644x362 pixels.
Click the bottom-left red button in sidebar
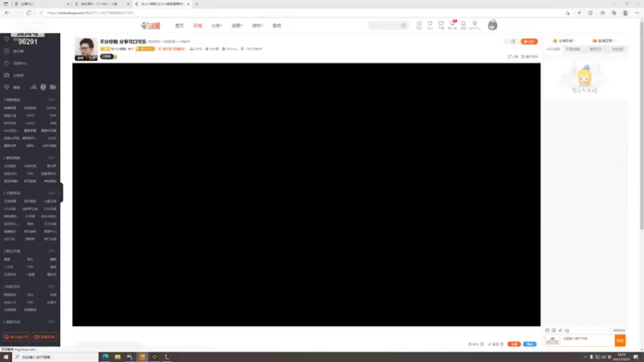point(16,336)
